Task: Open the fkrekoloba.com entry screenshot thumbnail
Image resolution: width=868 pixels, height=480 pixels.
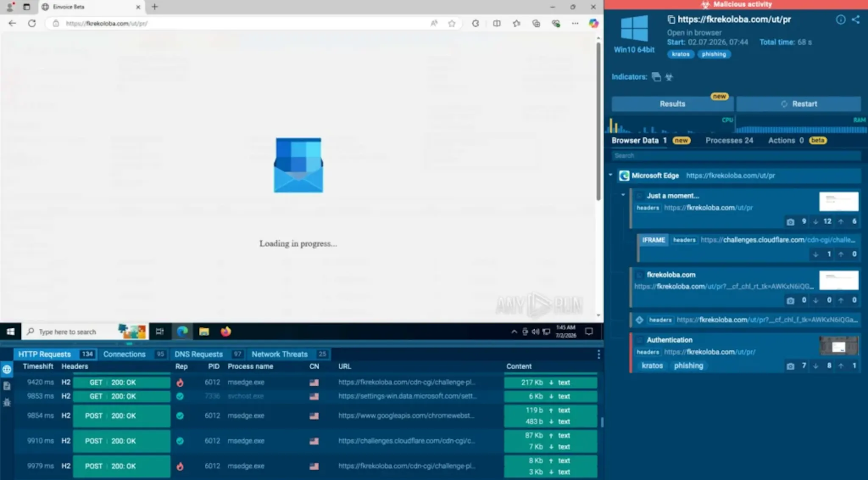Action: tap(839, 280)
